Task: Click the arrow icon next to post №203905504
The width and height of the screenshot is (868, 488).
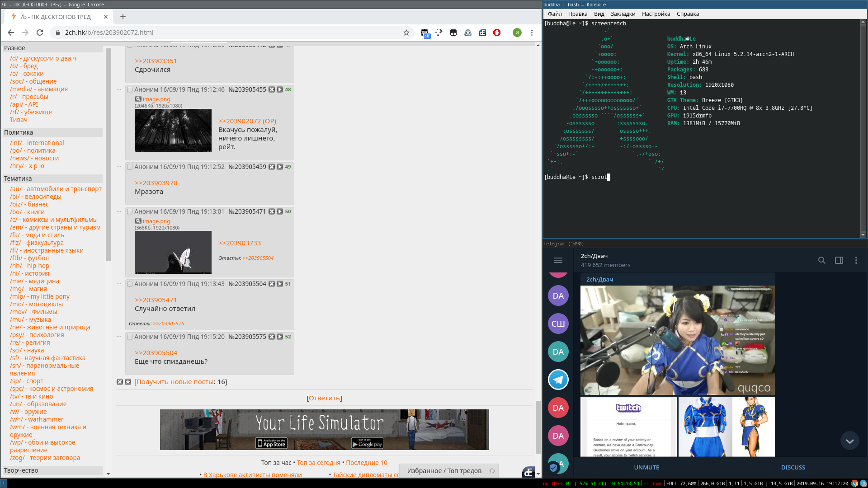Action: (x=280, y=284)
